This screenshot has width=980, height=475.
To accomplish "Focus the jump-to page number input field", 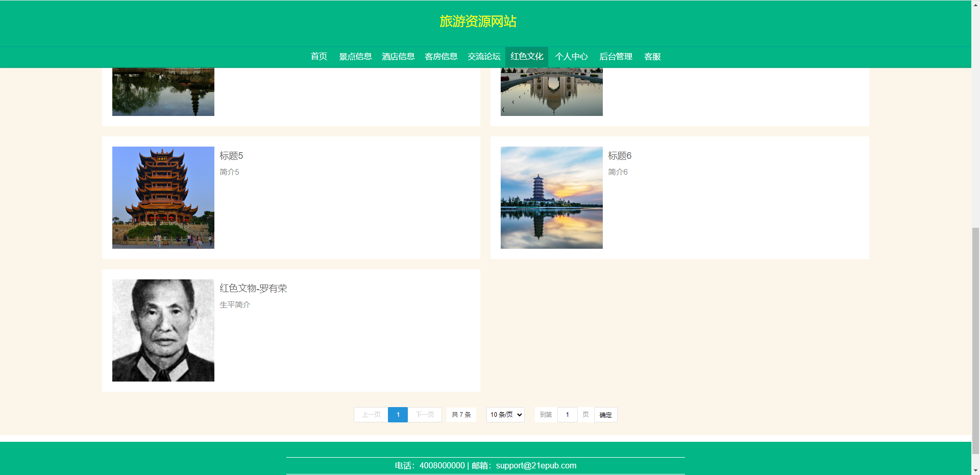I will point(567,415).
